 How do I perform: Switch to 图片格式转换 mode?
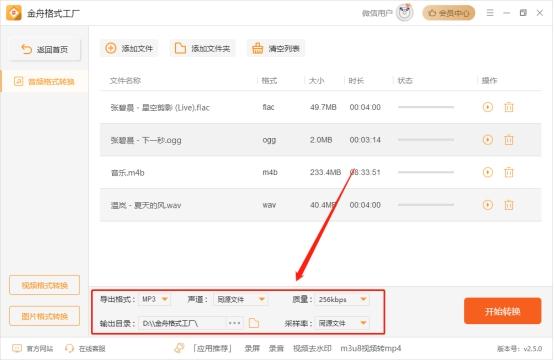click(45, 316)
